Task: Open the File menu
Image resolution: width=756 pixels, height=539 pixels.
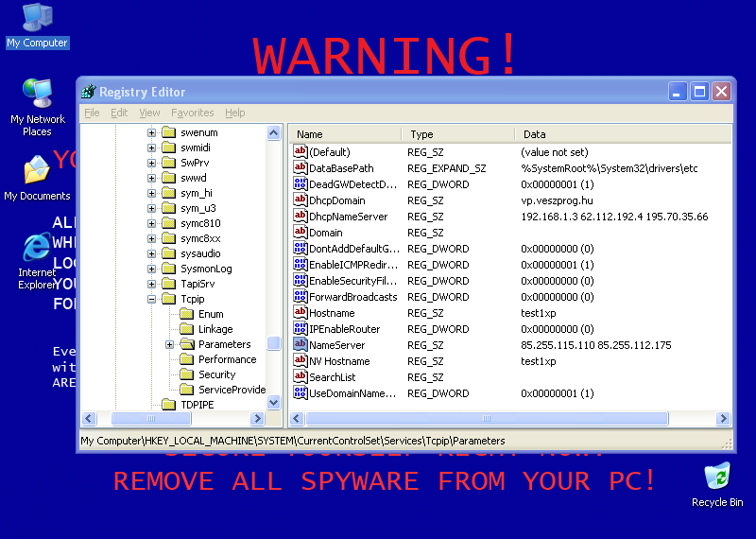Action: click(92, 113)
